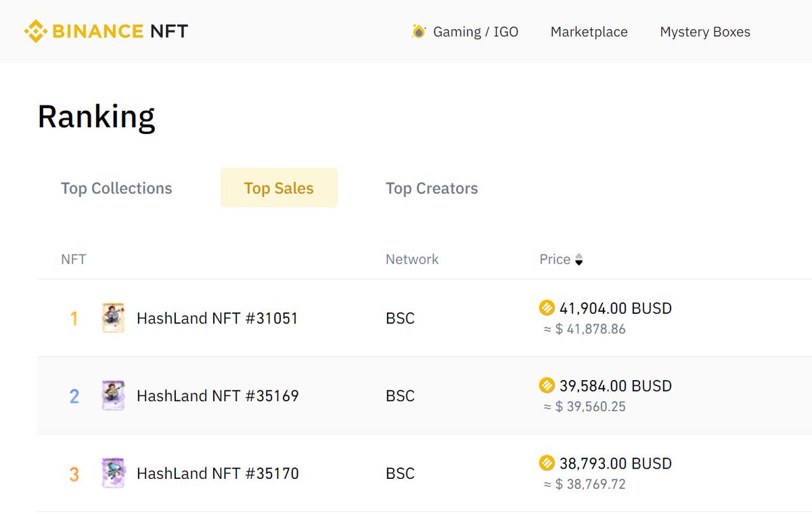Screen dimensions: 812x514
Task: Click BSC network in the #35169 row
Action: coord(400,396)
